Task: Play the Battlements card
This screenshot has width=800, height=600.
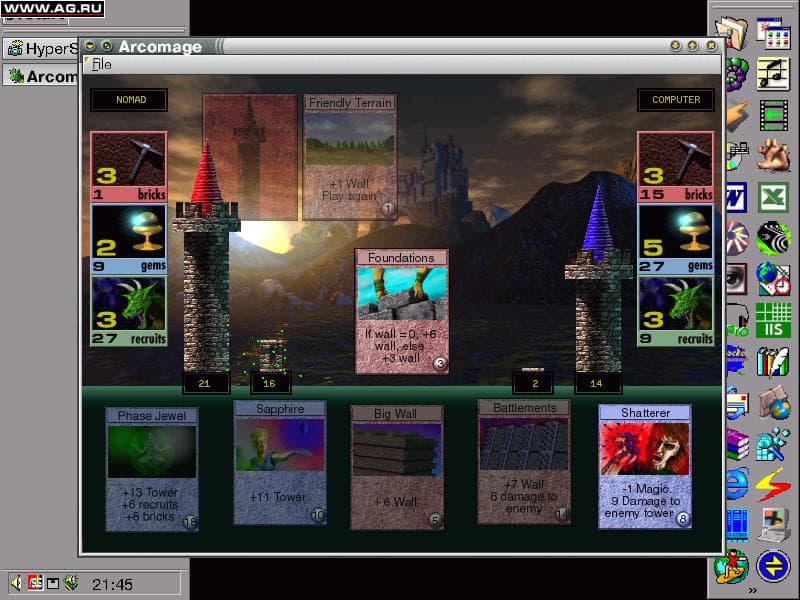Action: click(523, 462)
